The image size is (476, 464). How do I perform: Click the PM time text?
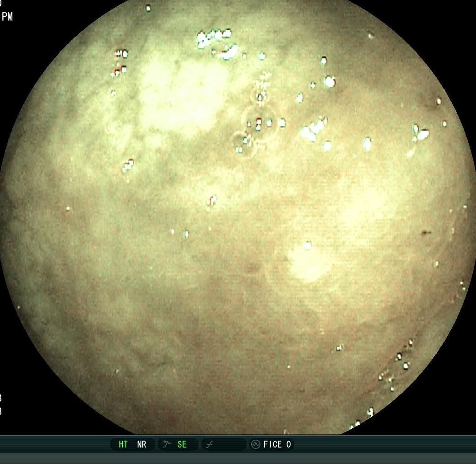(x=7, y=16)
